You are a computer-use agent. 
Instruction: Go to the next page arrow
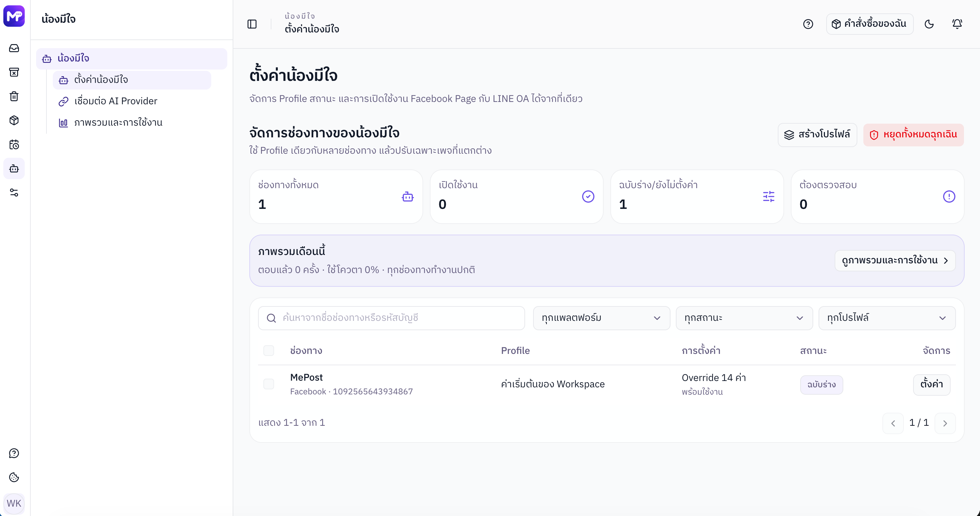945,423
